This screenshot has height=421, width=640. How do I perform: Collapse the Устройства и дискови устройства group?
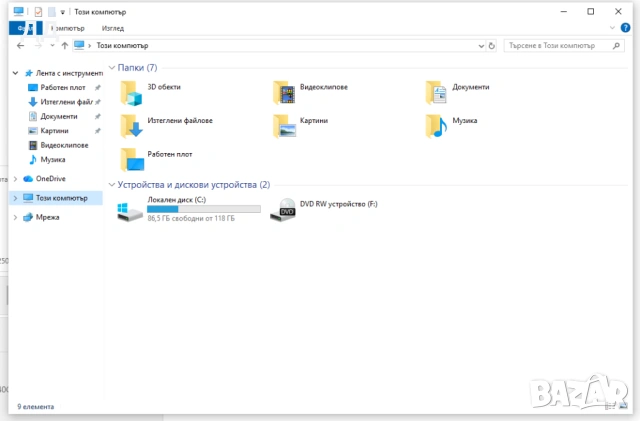pyautogui.click(x=111, y=185)
